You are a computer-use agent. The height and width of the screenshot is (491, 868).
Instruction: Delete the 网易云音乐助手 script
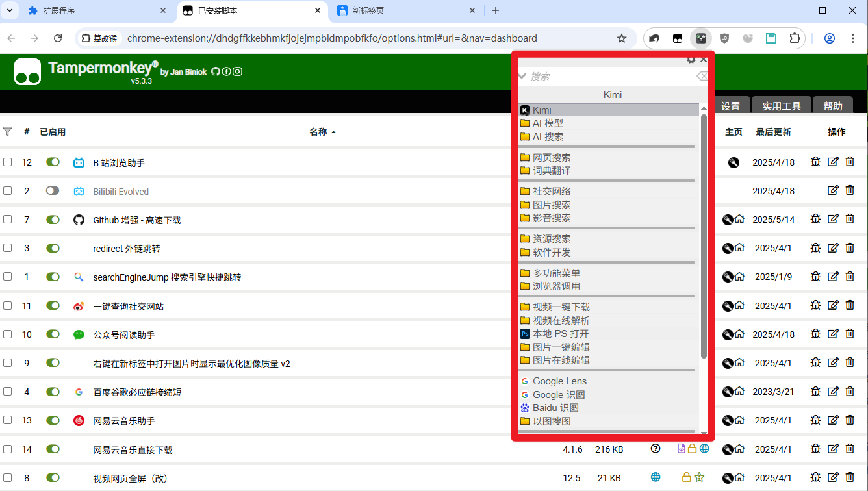coord(850,420)
